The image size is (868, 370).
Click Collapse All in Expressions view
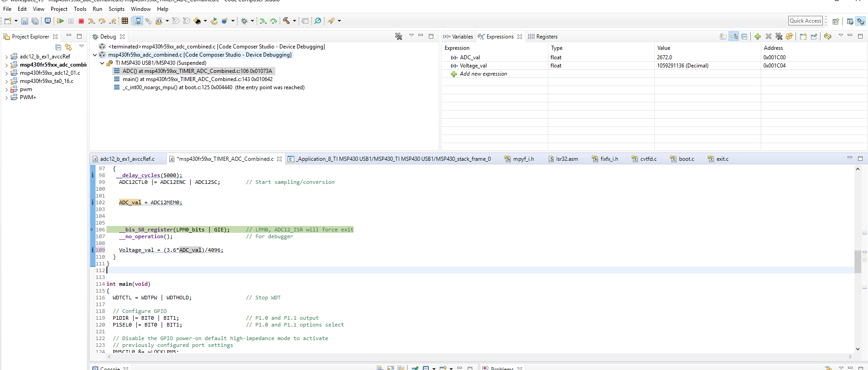[744, 37]
